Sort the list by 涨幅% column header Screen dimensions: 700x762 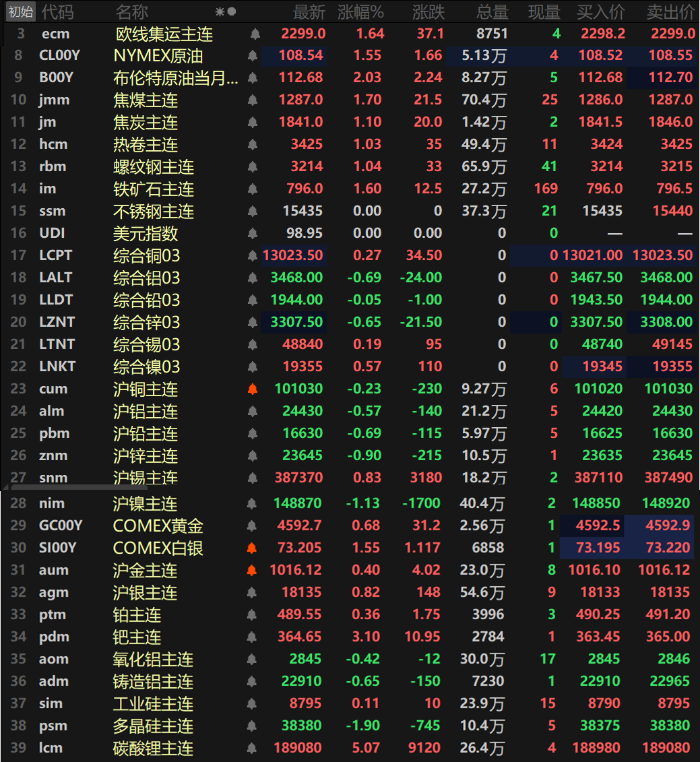(x=360, y=11)
